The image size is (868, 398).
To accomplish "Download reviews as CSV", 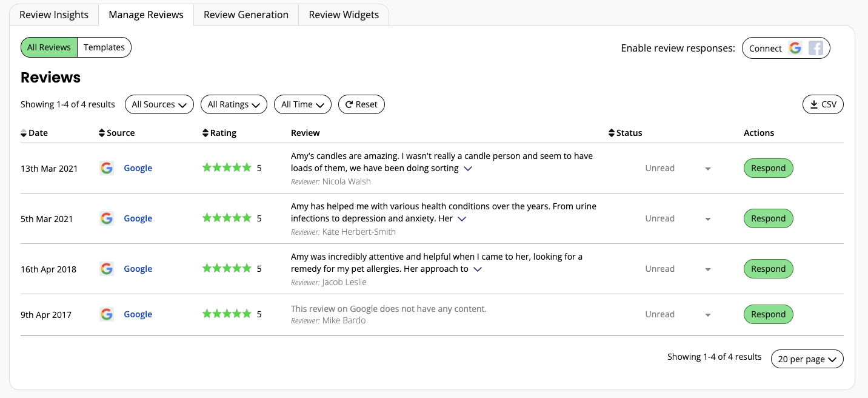I will tap(823, 104).
